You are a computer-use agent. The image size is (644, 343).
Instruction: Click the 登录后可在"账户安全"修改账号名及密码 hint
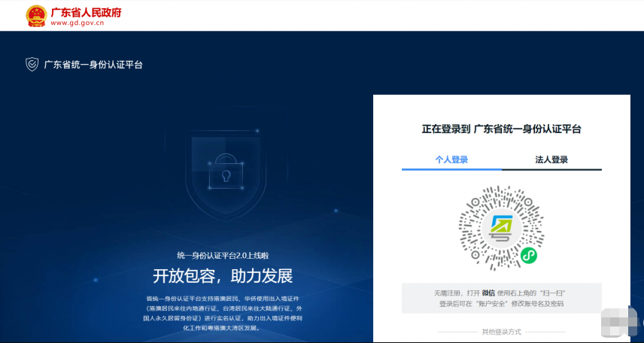click(501, 304)
